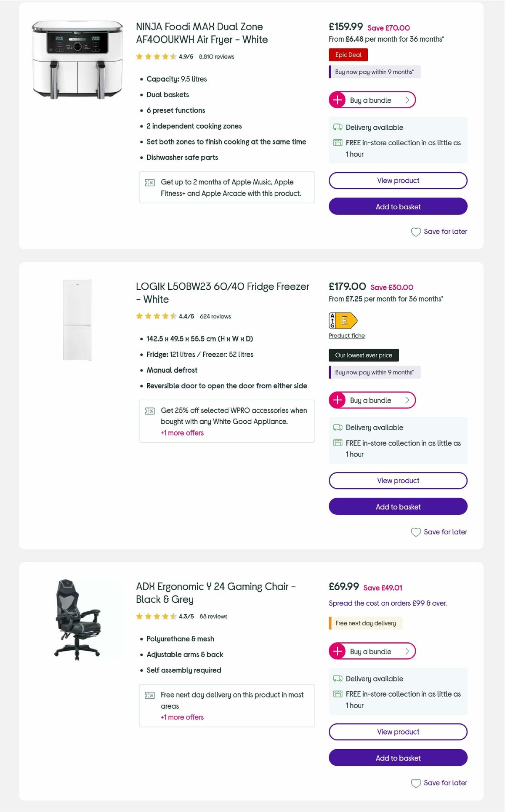Click the Epic Deal badge on the air fryer
Image resolution: width=505 pixels, height=812 pixels.
(x=348, y=55)
